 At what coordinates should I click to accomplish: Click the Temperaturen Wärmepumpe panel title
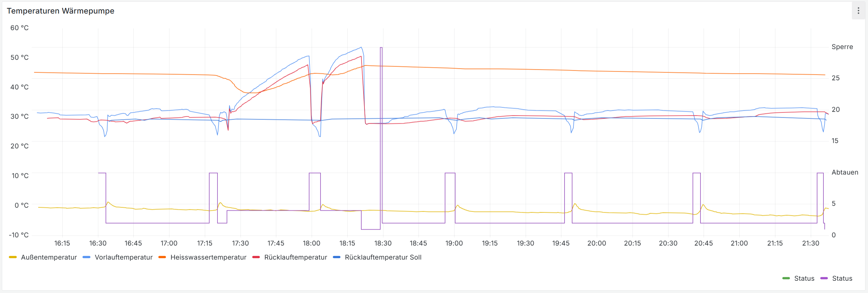pyautogui.click(x=61, y=11)
